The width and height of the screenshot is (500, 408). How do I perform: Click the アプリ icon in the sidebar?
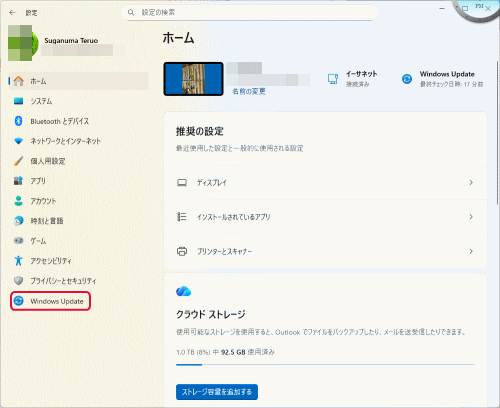(x=19, y=181)
